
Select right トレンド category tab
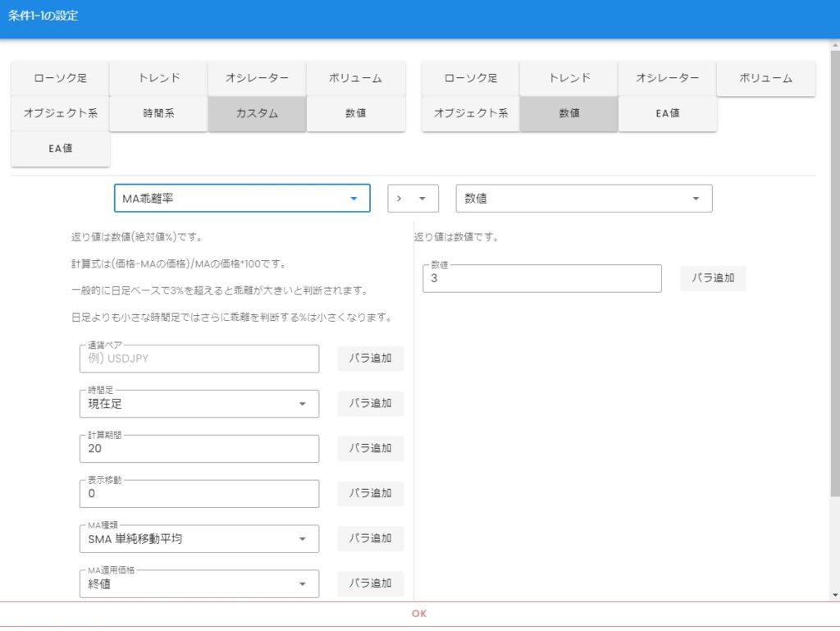[569, 78]
